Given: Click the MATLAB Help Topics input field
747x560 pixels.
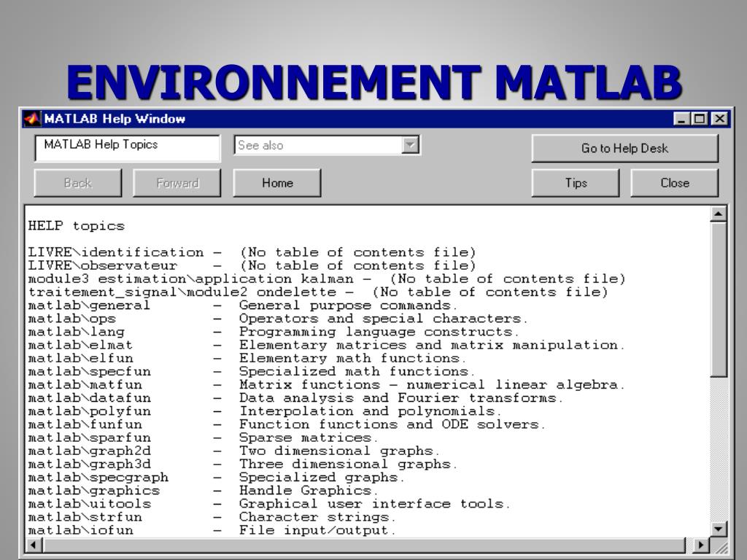Looking at the screenshot, I should pos(127,148).
